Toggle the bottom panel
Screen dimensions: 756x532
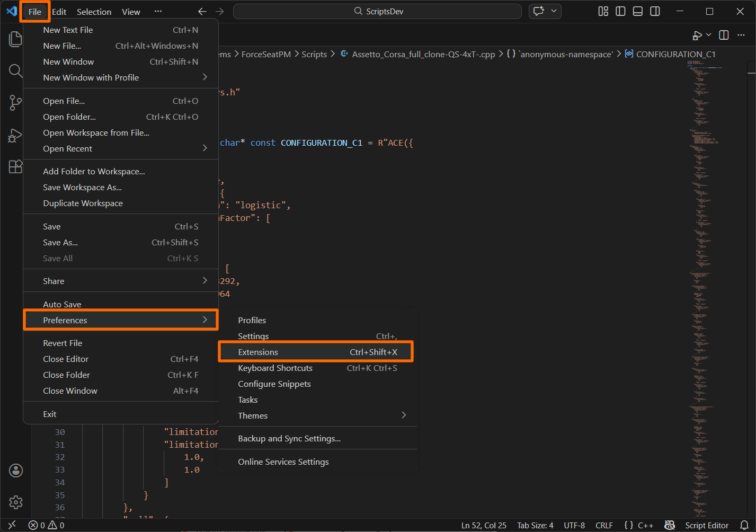pyautogui.click(x=638, y=11)
